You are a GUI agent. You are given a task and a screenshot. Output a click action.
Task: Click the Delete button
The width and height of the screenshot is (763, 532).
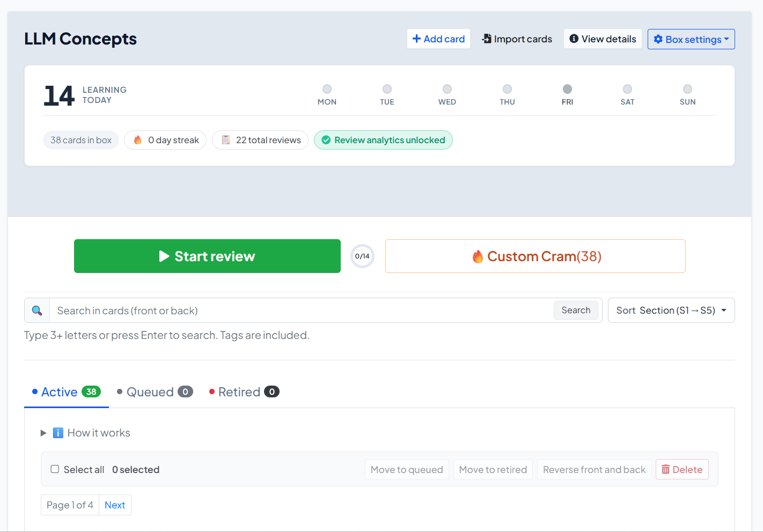point(682,470)
